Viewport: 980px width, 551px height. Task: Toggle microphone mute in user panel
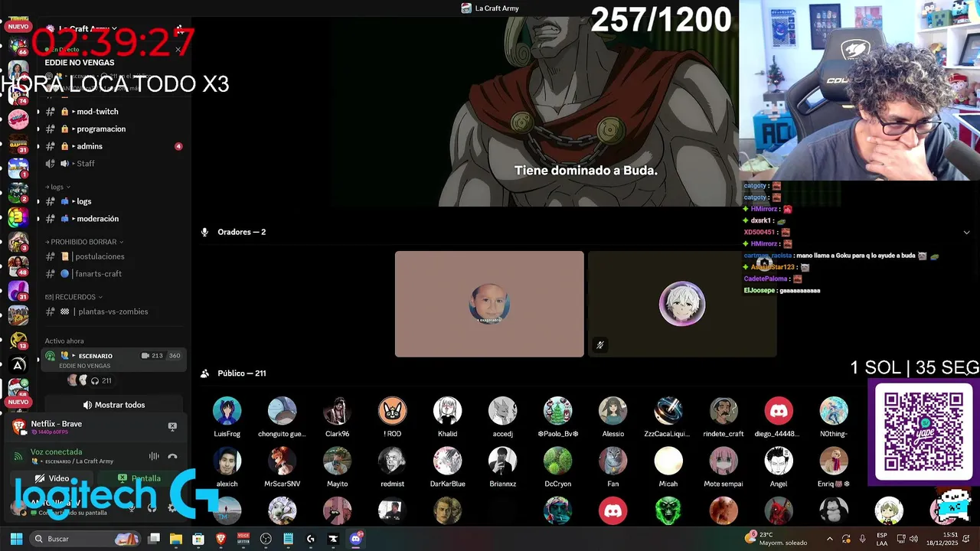click(x=132, y=507)
